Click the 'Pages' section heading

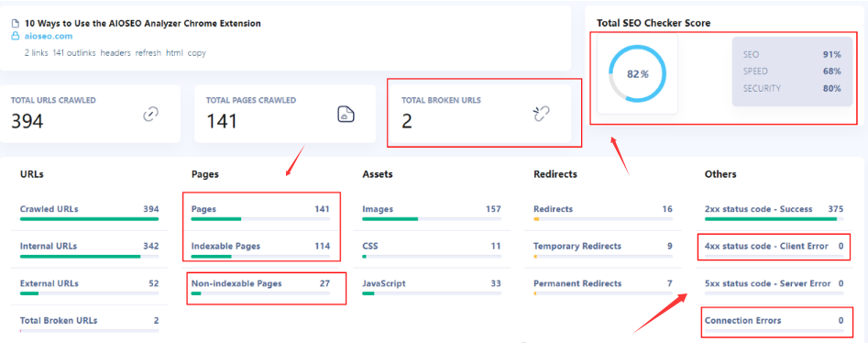pyautogui.click(x=204, y=174)
